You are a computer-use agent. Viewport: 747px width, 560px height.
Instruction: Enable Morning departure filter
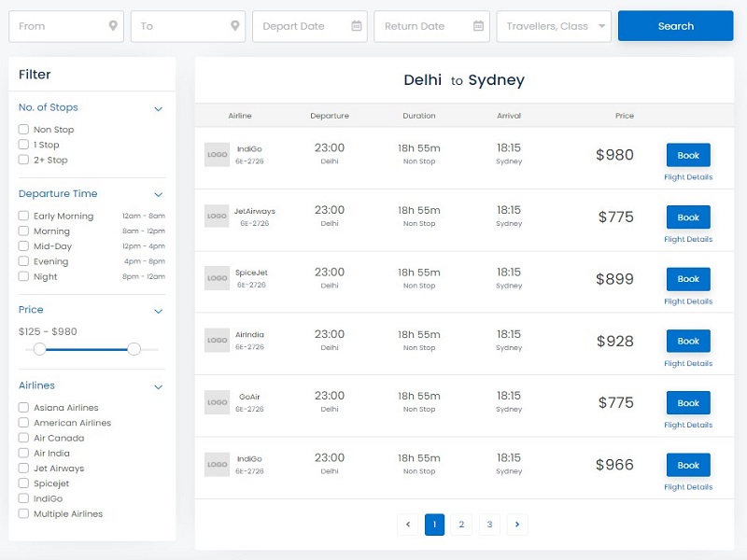pos(23,231)
